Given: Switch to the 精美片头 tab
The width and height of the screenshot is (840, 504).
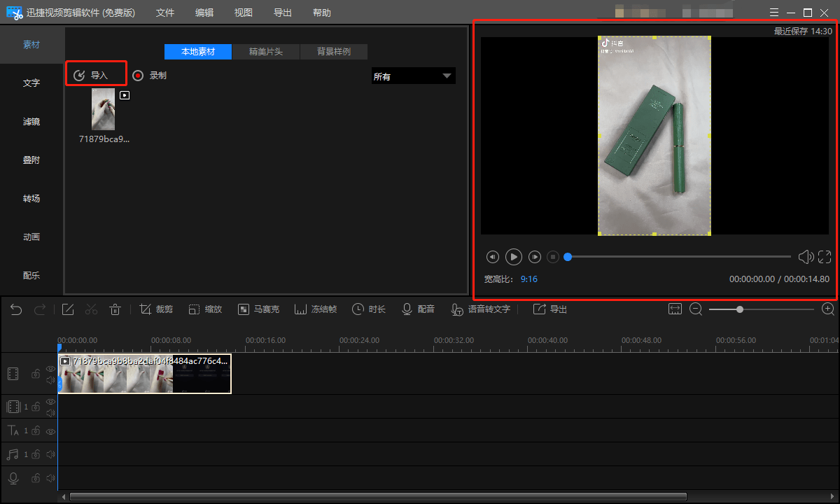Looking at the screenshot, I should point(265,52).
